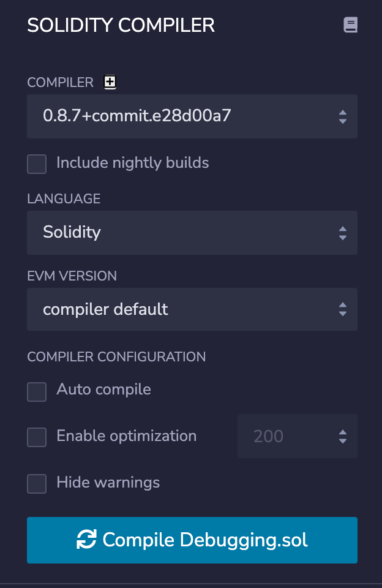
Task: Click the refresh icon inside the Compile button
Action: point(85,540)
